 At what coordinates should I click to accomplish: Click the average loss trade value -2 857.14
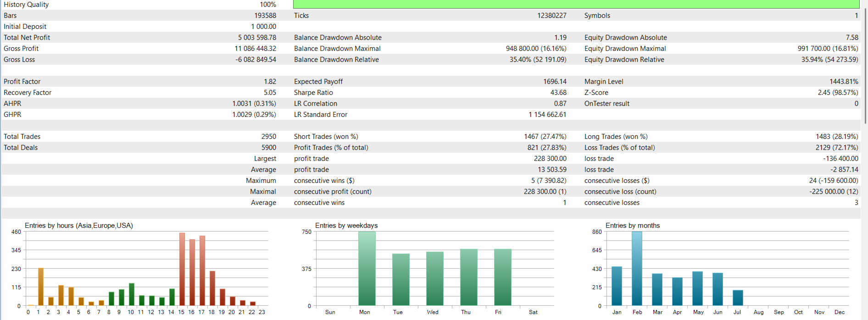pyautogui.click(x=844, y=170)
